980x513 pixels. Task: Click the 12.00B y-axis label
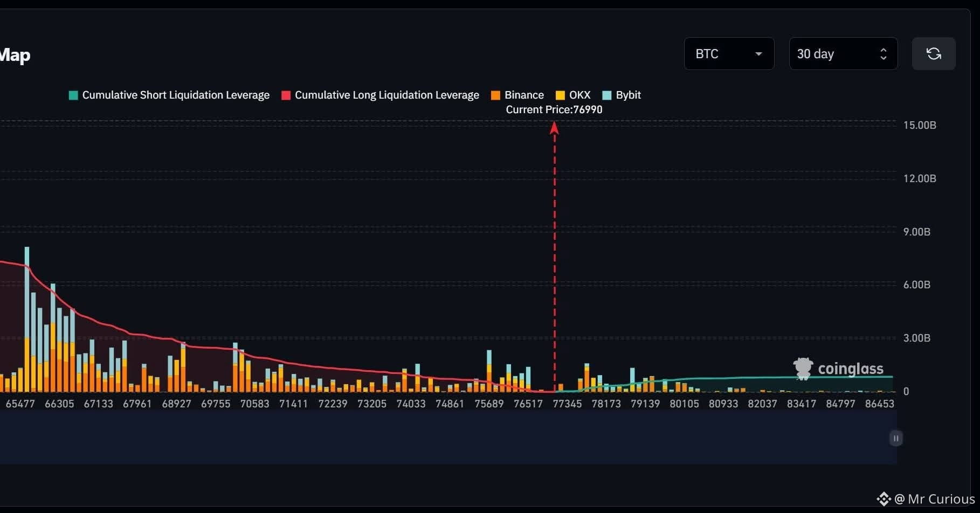tap(920, 178)
